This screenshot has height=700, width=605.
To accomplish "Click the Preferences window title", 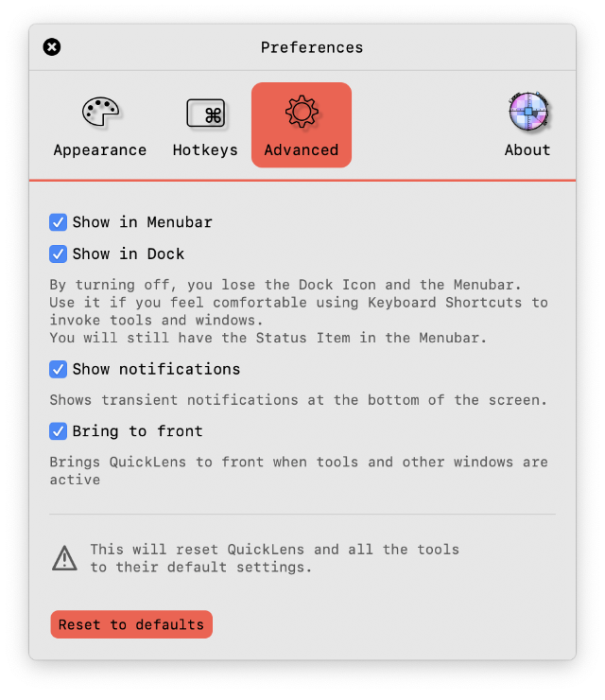I will tap(312, 47).
